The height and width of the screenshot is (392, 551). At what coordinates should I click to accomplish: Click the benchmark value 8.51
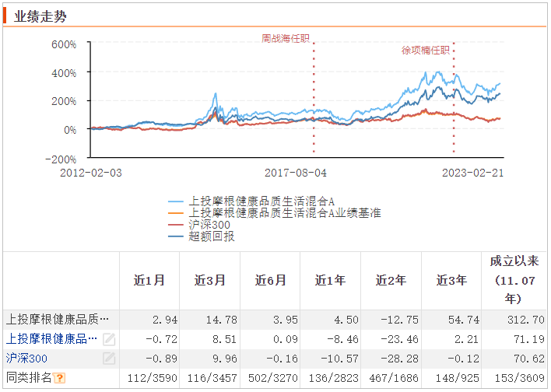(x=225, y=339)
